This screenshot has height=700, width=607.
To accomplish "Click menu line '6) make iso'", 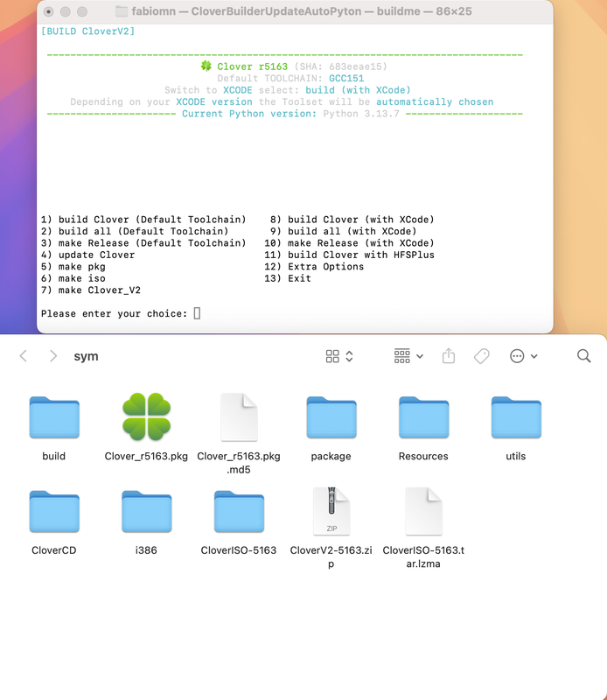I will coord(73,278).
